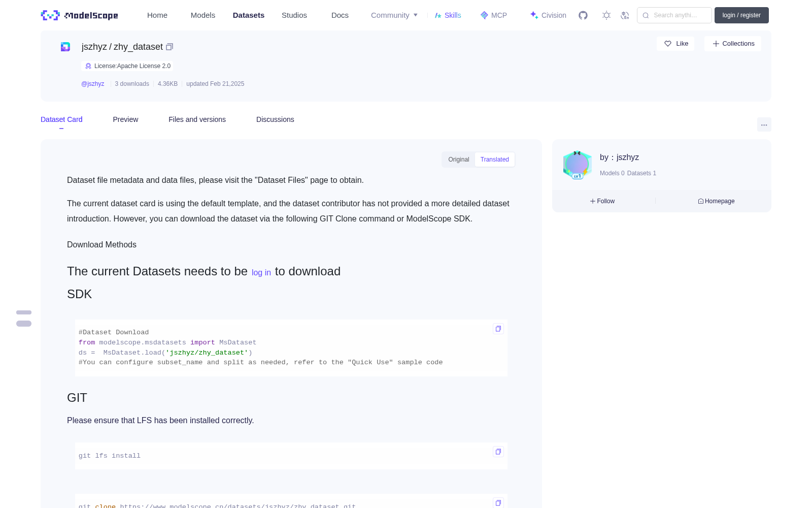Open the Models navigation item
Screen dimensions: 812x508
203,15
